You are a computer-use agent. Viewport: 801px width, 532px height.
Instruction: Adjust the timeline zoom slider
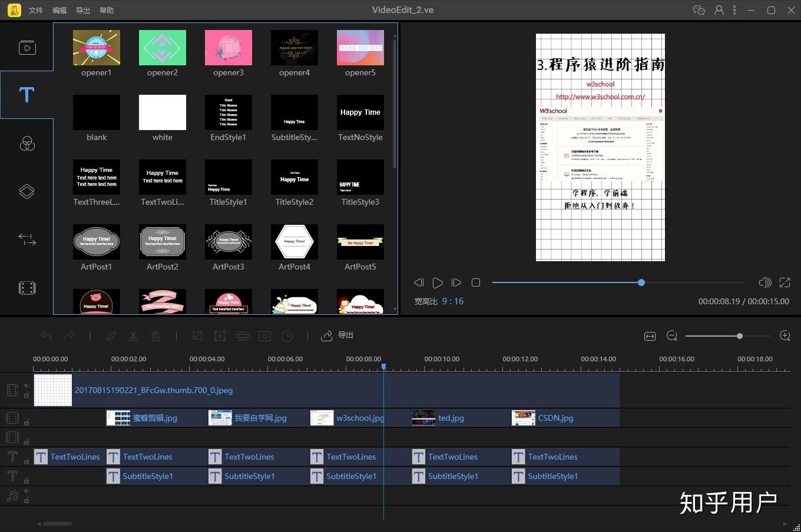728,336
